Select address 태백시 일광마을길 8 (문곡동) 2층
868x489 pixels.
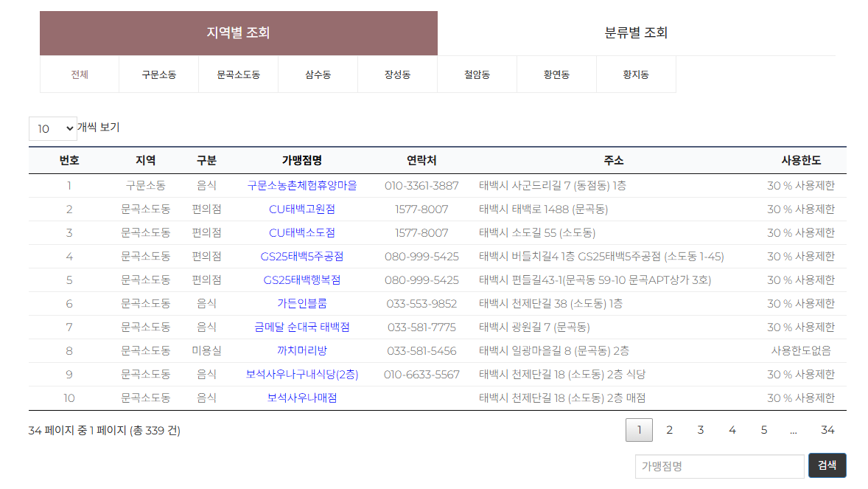[554, 351]
